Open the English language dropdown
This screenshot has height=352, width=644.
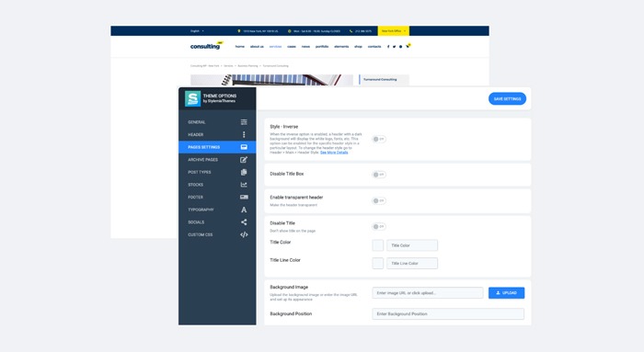coord(197,30)
